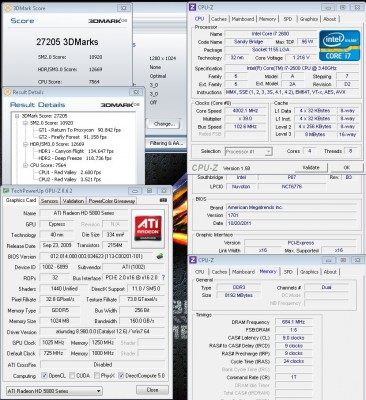This screenshot has height=400, width=366.
Task: Toggle the DirectCompute 5.0 checkbox
Action: [x=121, y=376]
